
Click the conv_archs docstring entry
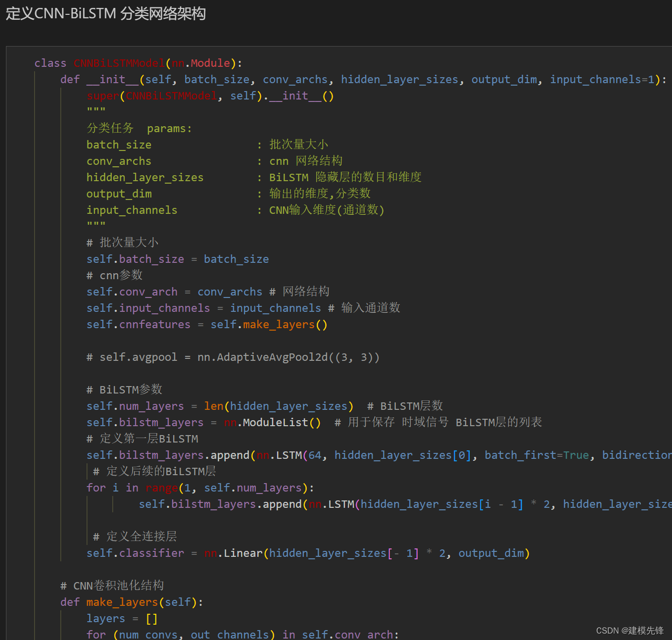click(x=119, y=161)
